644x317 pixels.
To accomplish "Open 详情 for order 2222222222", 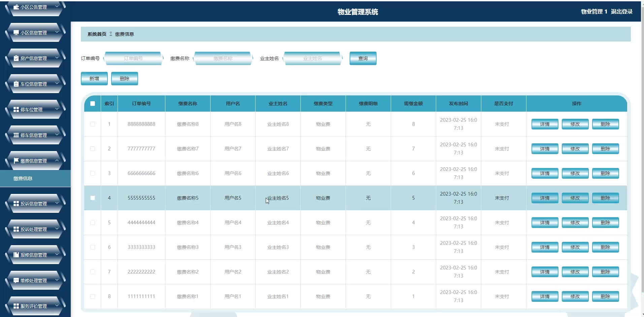I will tap(545, 272).
